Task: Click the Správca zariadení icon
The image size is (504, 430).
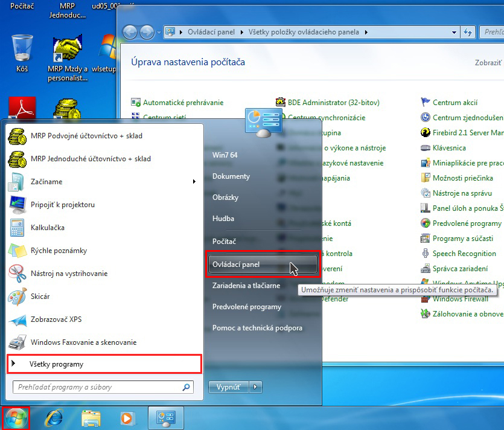Action: pos(426,269)
